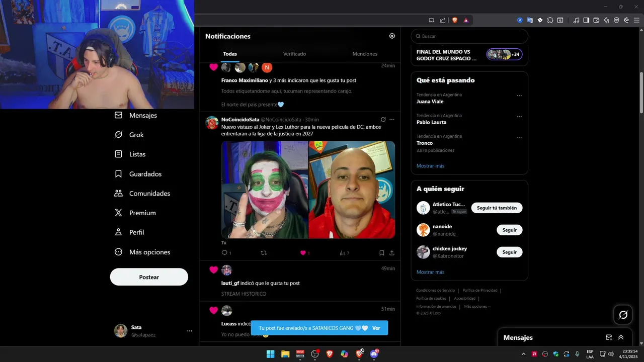Click the page vertical scrollbar
The width and height of the screenshot is (644, 362).
(641, 93)
